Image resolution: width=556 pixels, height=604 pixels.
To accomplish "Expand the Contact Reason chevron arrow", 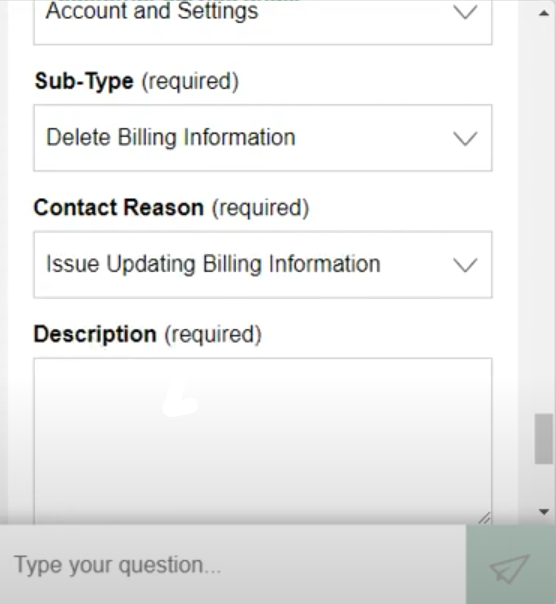I will (x=465, y=265).
